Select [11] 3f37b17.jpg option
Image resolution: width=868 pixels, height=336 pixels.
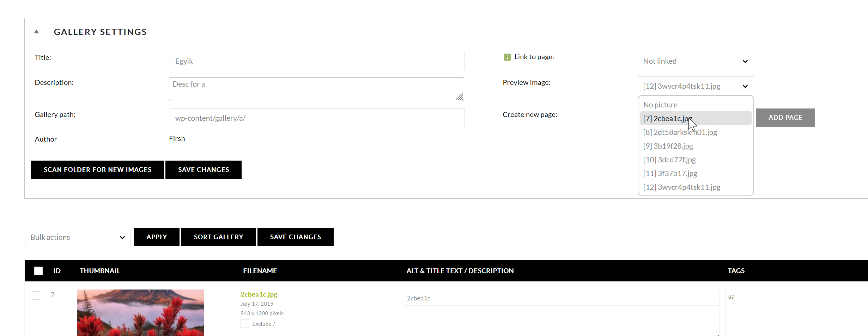pos(670,174)
